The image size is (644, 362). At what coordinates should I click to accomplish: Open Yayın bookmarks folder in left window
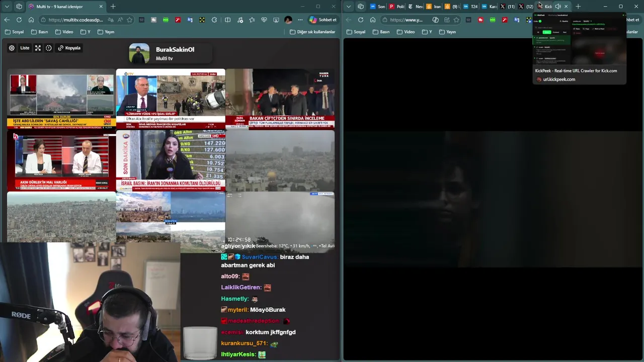point(106,32)
